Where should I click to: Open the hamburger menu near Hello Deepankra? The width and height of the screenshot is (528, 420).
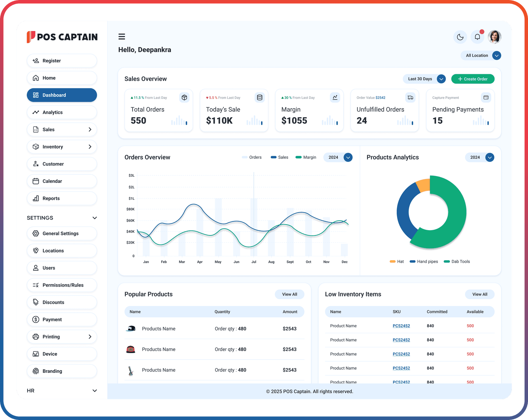click(122, 36)
